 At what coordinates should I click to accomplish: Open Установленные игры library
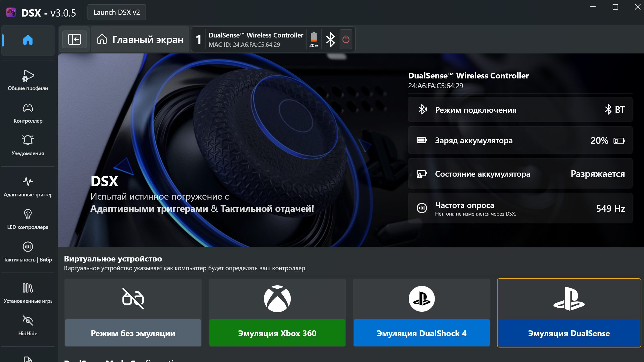(28, 293)
